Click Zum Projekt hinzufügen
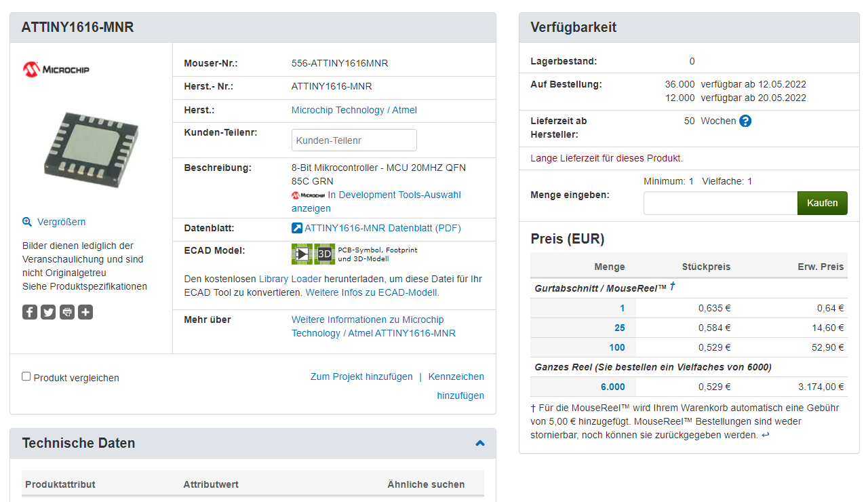Image resolution: width=868 pixels, height=502 pixels. point(361,376)
